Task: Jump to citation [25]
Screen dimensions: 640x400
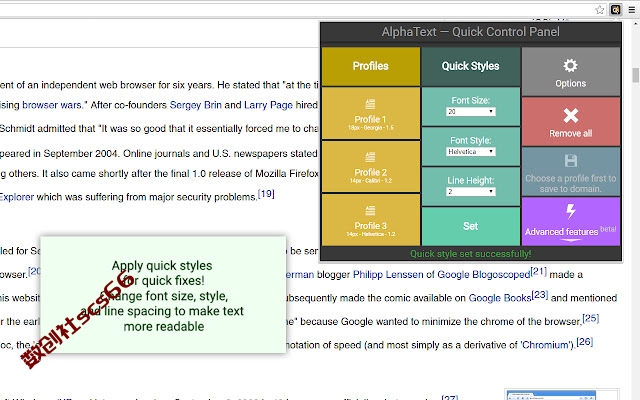Action: (591, 318)
